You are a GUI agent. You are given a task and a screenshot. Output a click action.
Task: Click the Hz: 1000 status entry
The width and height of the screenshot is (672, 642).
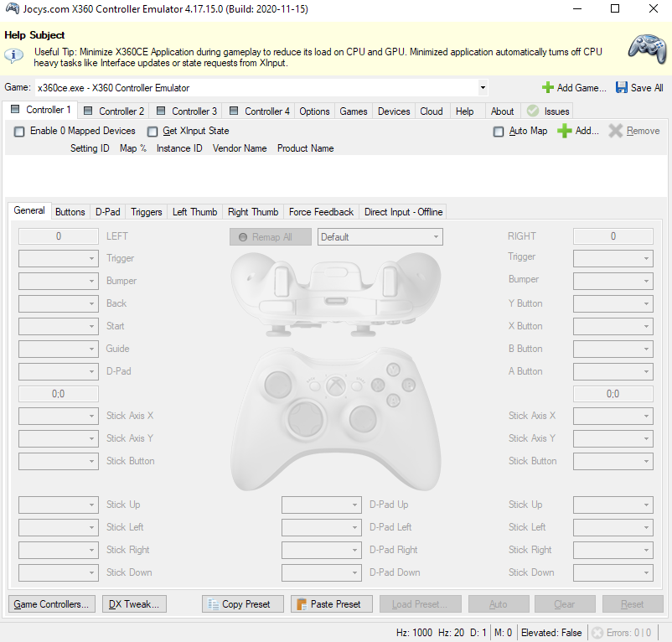(414, 633)
